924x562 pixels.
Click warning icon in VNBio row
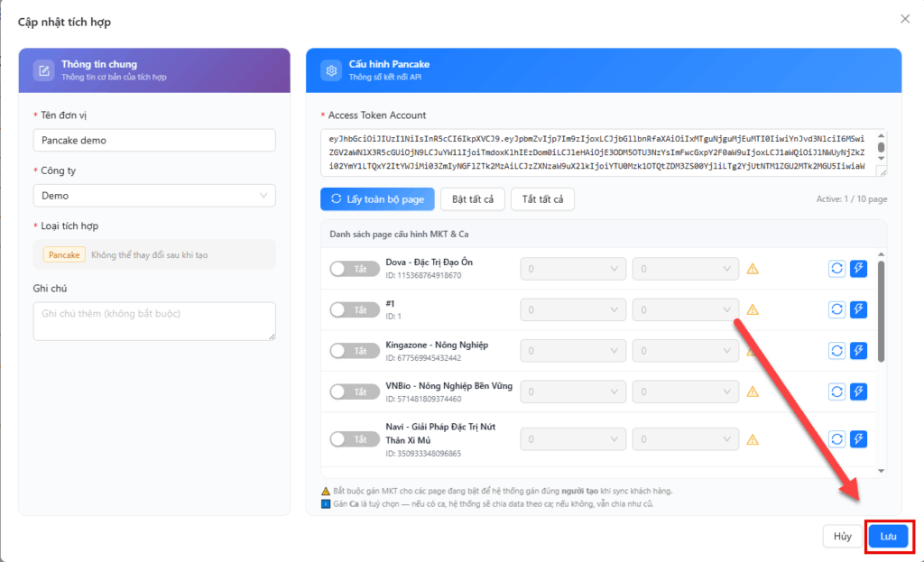[x=753, y=392]
